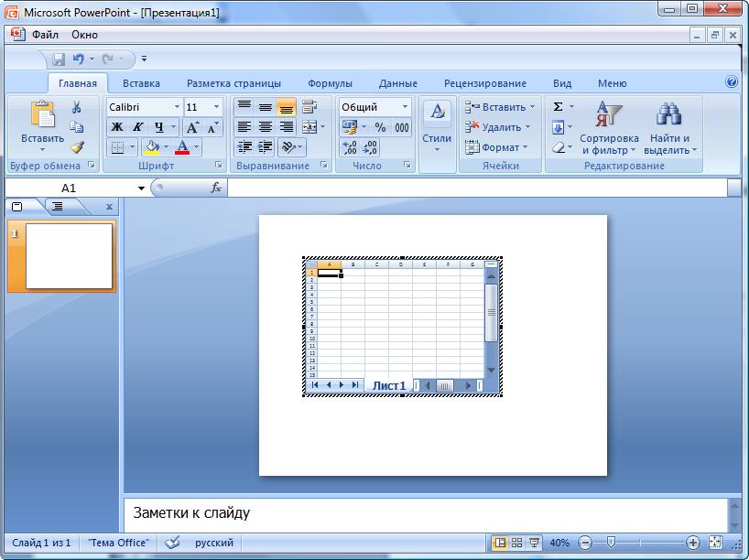This screenshot has width=749, height=560.
Task: Toggle middle vertical alignment
Action: click(x=266, y=106)
